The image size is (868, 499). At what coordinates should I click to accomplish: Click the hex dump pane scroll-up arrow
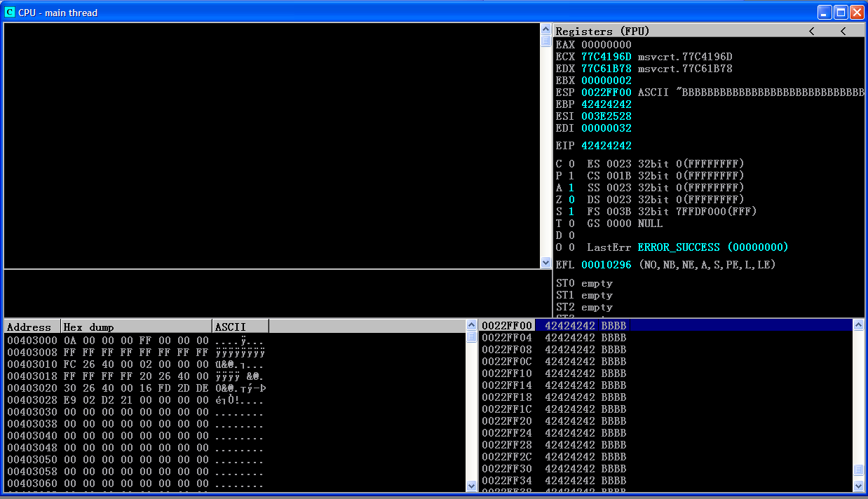click(x=472, y=326)
